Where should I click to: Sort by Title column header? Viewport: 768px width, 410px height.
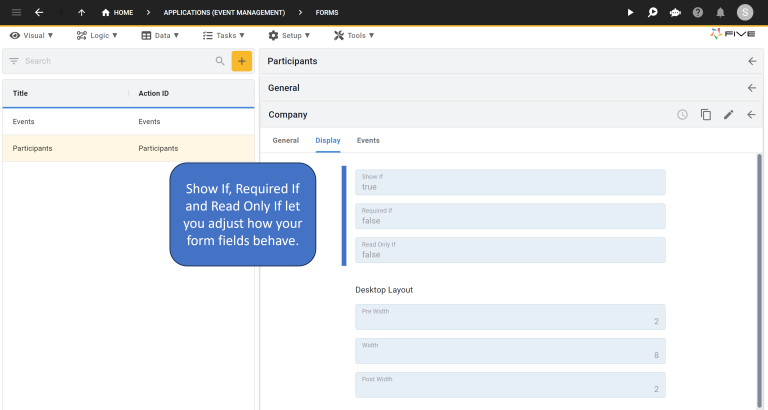20,93
